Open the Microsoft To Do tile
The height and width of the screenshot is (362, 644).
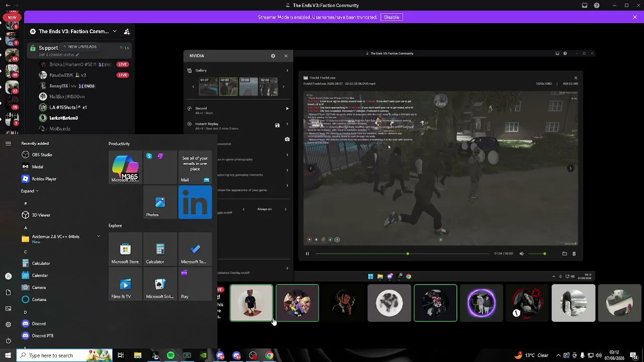coord(195,249)
